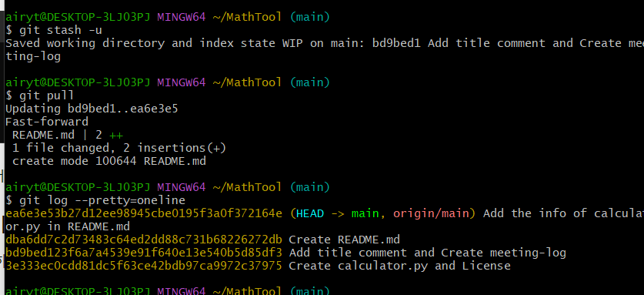Image resolution: width=644 pixels, height=295 pixels.
Task: Select the "Updating bd9bed1..ea6e3e5" output line
Action: point(92,109)
